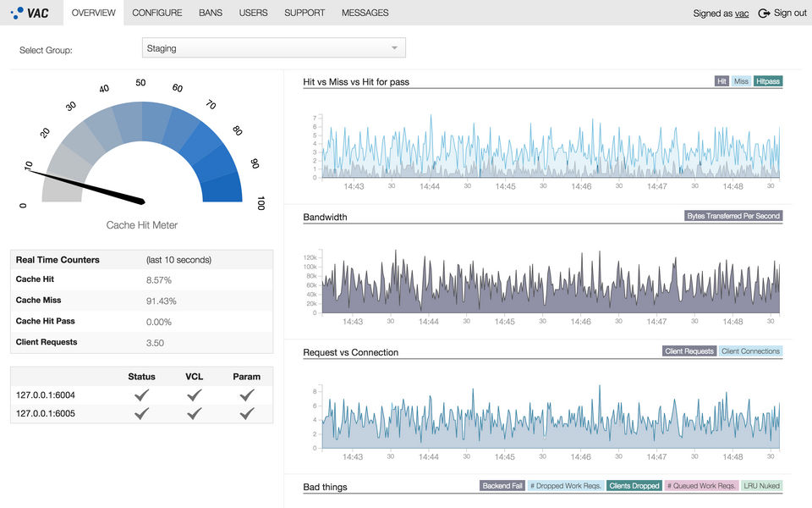Click VCL checkmark for 127.0.0.1:6004

pos(195,395)
